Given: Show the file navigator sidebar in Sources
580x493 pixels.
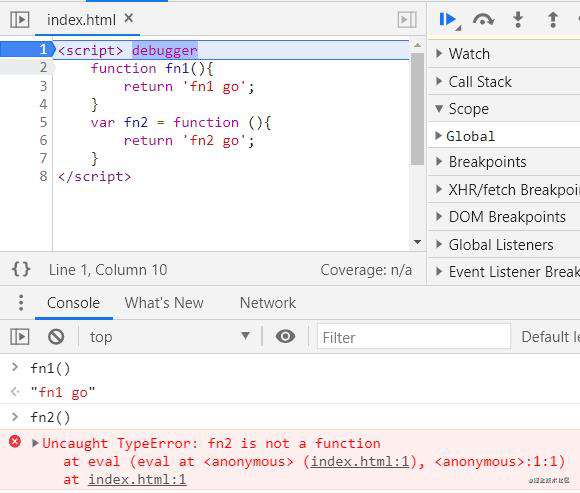Looking at the screenshot, I should click(x=19, y=20).
